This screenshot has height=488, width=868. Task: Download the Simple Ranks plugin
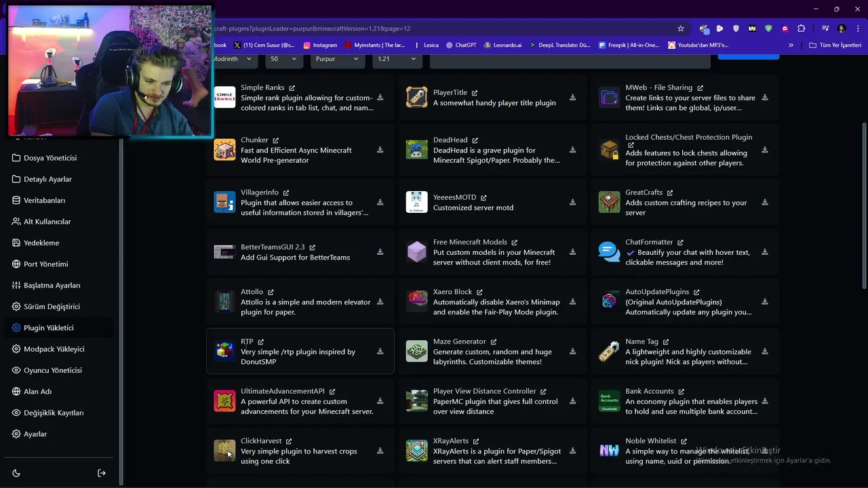[380, 98]
